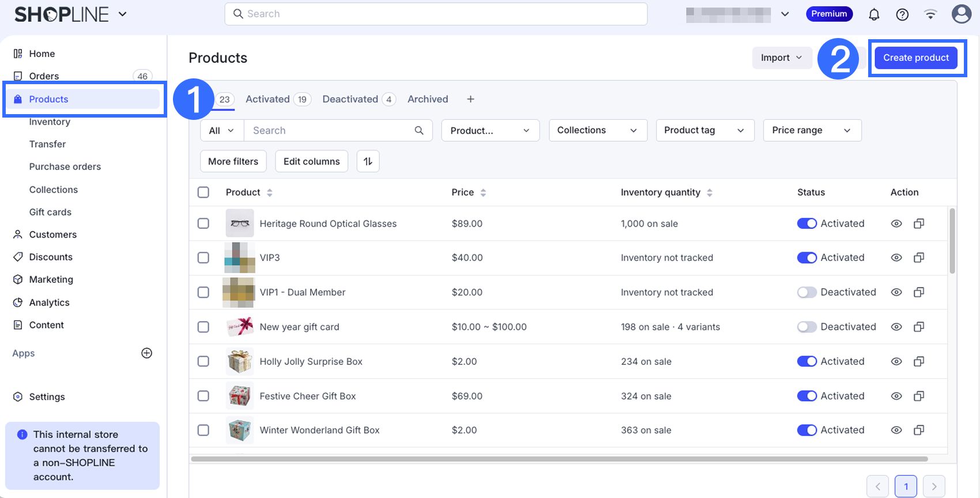The image size is (980, 498).
Task: Open the user account avatar
Action: [x=961, y=14]
